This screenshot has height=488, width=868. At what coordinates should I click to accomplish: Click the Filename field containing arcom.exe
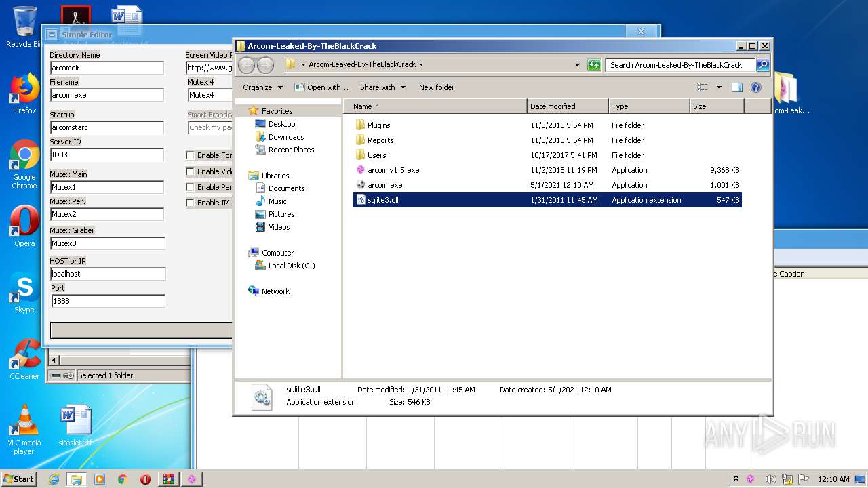(x=107, y=95)
